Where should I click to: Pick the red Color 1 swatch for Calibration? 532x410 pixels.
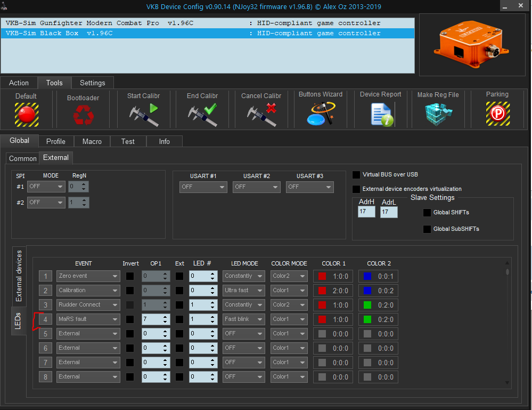[322, 291]
